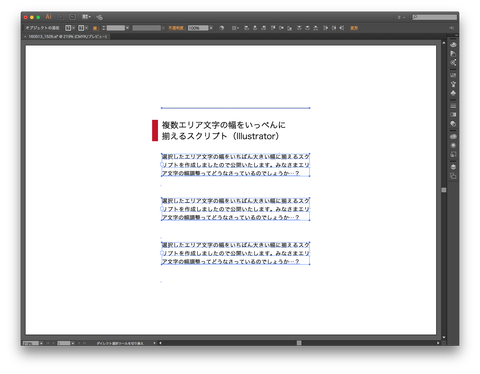Click Vertical Distribute Bottom icon
This screenshot has width=480, height=374.
pyautogui.click(x=316, y=28)
